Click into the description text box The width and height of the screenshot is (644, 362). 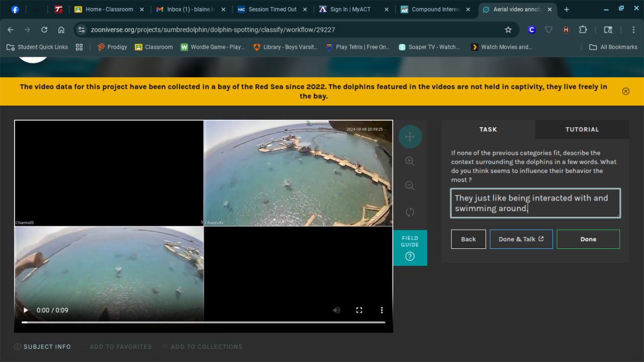point(535,203)
